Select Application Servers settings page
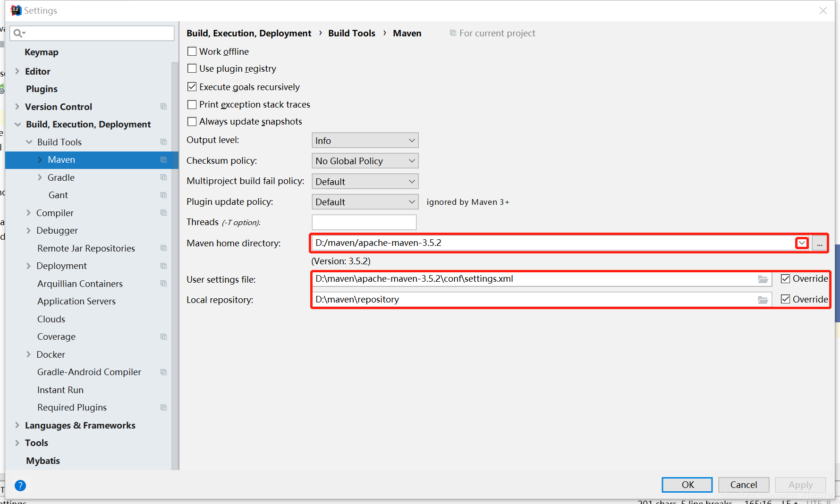Image resolution: width=840 pixels, height=504 pixels. [x=76, y=302]
